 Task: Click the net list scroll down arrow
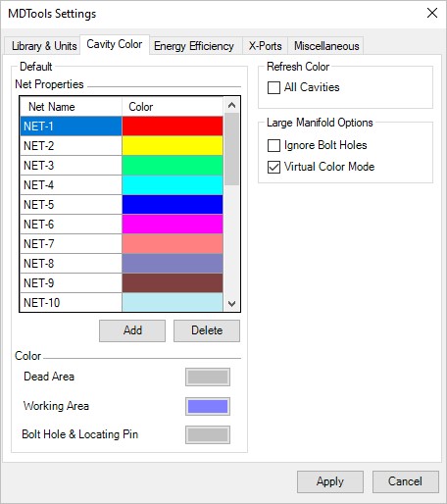(x=231, y=304)
